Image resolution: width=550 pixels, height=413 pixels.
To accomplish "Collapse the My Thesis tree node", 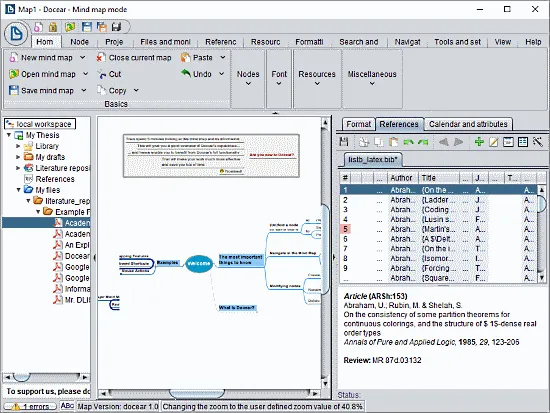I will pyautogui.click(x=9, y=135).
